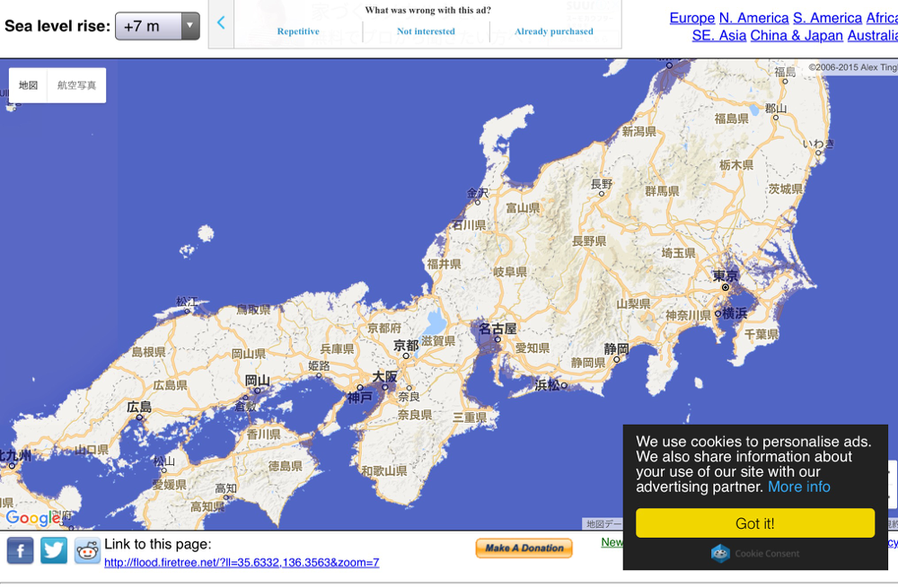Image resolution: width=898 pixels, height=588 pixels.
Task: Open the China & Japan link
Action: click(797, 36)
